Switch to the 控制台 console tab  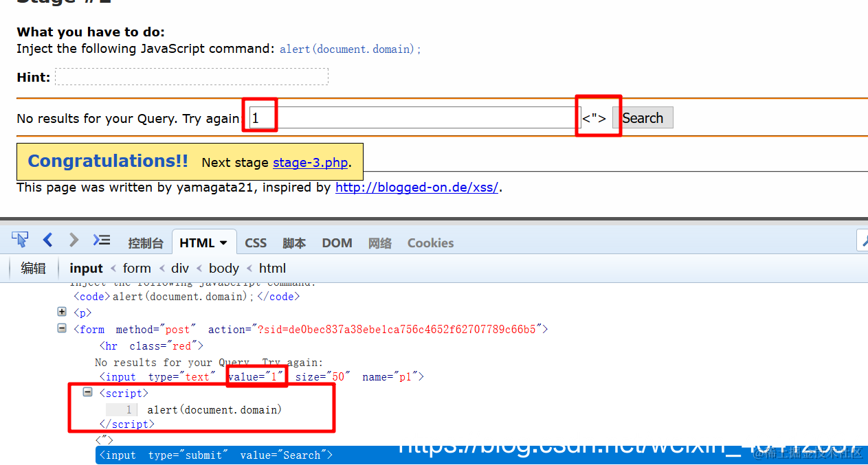click(146, 242)
